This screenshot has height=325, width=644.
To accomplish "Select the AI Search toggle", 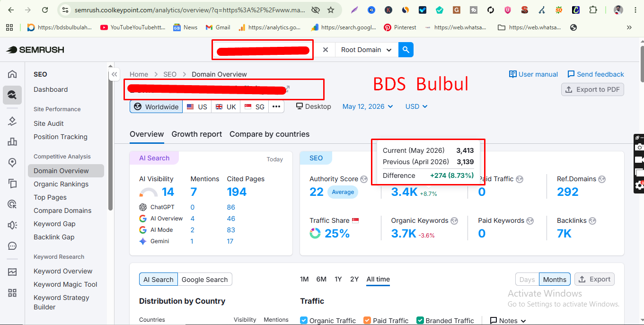I will coord(159,279).
